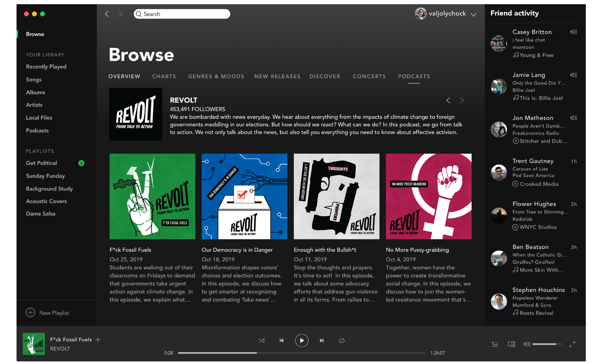Screen dimensions: 605x364
Task: Click Our Democracy is in Danger title
Action: tap(237, 250)
